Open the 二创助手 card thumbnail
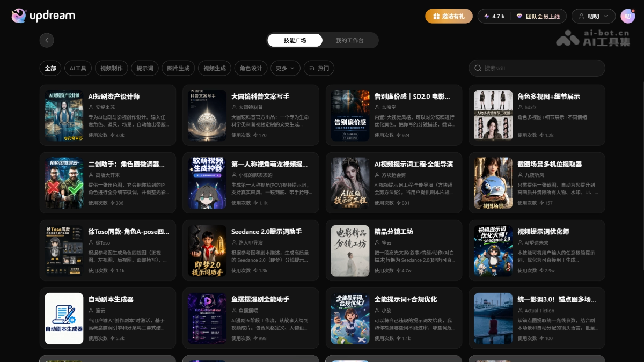This screenshot has width=644, height=362. pos(64,183)
